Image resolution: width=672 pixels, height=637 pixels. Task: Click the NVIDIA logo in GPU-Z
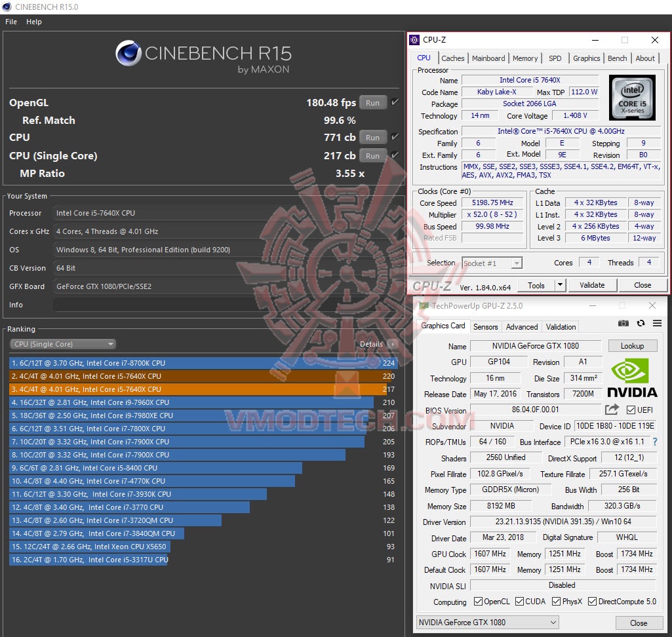(632, 378)
